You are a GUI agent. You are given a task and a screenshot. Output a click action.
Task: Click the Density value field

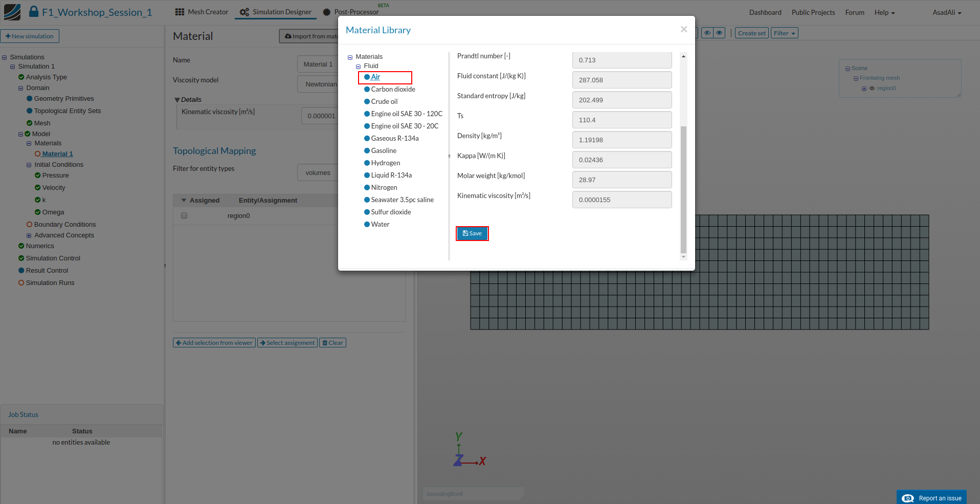[622, 140]
